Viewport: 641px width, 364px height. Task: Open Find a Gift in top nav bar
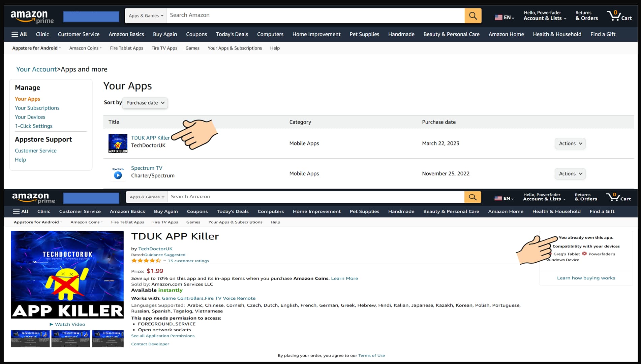tap(603, 34)
